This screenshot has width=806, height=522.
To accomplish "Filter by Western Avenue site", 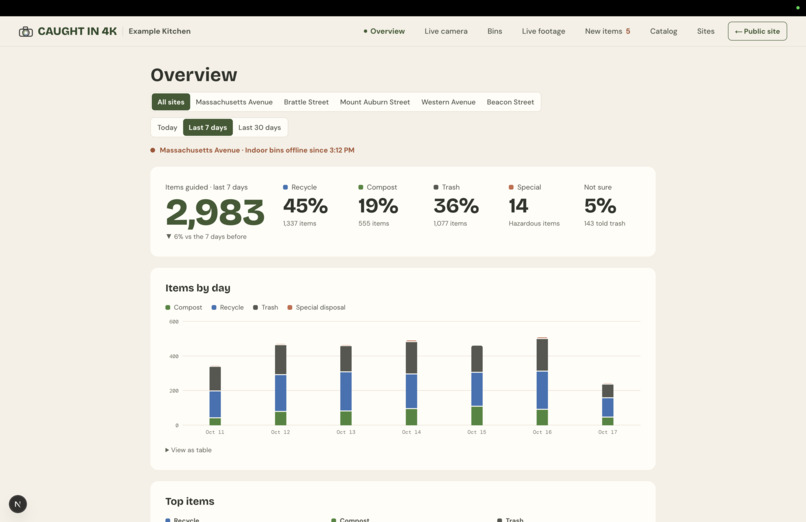I will [x=448, y=102].
